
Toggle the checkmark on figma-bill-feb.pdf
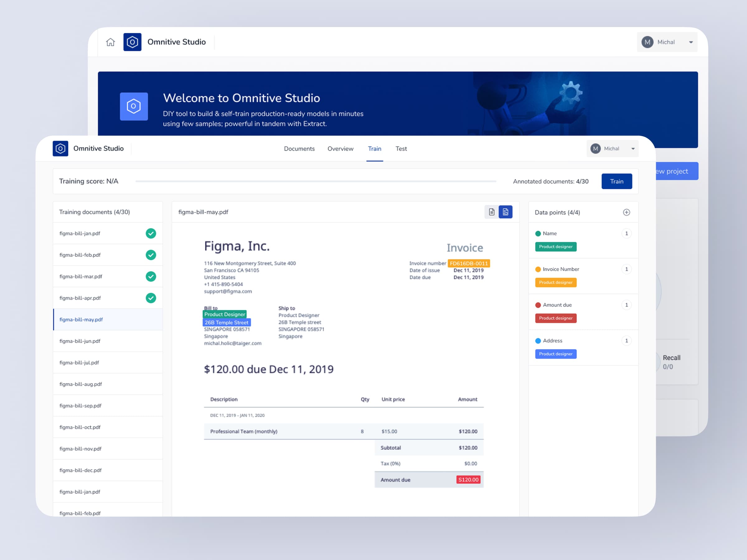tap(151, 255)
